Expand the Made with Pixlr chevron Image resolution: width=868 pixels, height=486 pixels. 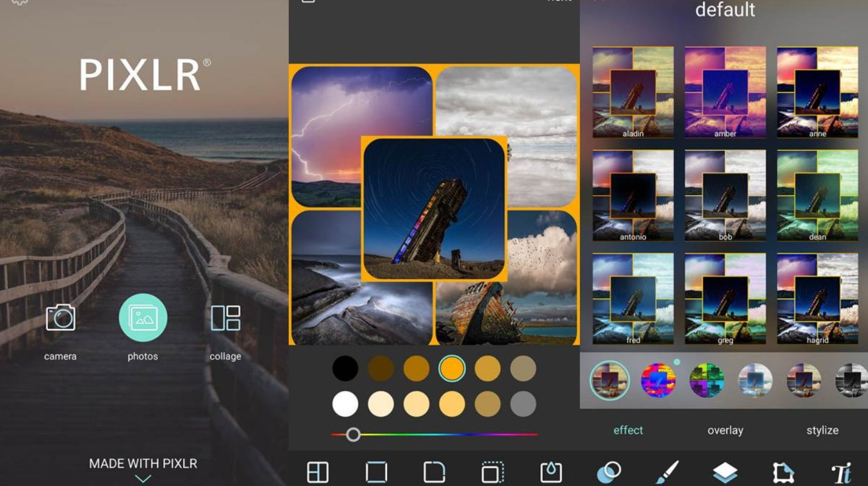pos(143,479)
